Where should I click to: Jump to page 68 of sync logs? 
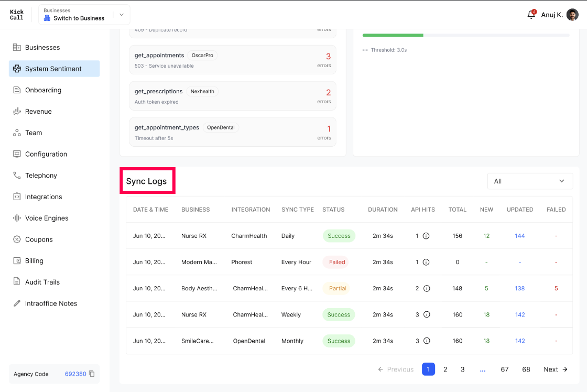coord(526,369)
